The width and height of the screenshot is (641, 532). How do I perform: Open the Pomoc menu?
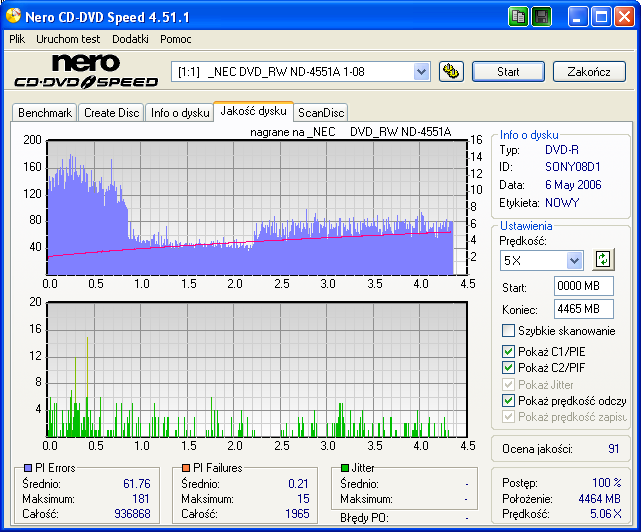tap(176, 39)
